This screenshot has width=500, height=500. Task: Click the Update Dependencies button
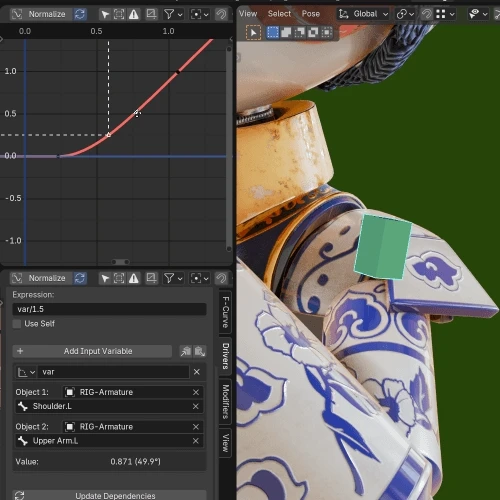109,495
